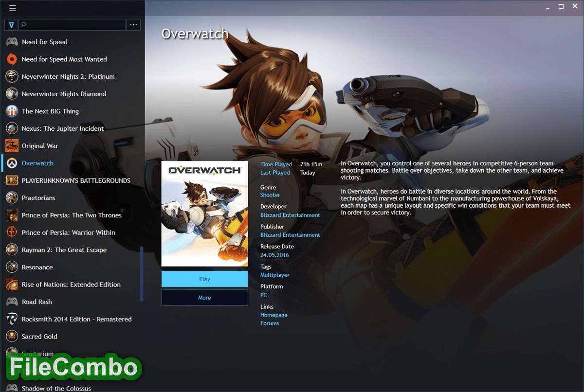Click the Last Played label
Screen dimensions: 584x392
click(275, 173)
